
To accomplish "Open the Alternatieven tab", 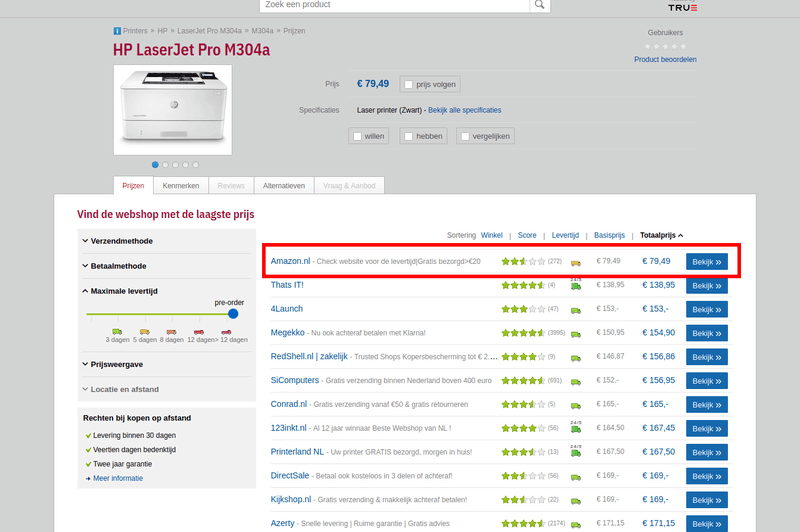I will pos(284,186).
